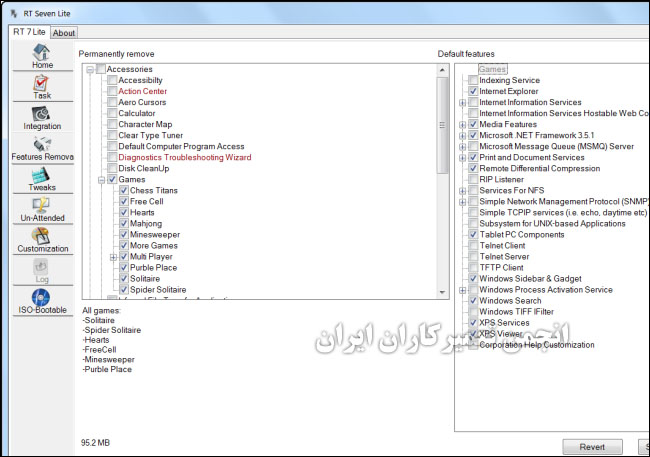Select Disk CleanUp tree item
650x457 pixels.
143,168
